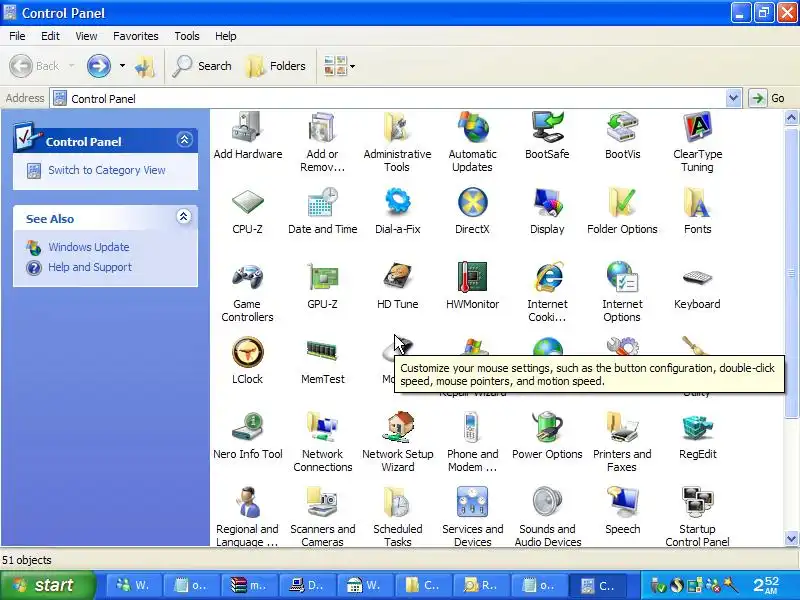Viewport: 800px width, 600px height.
Task: Click the Start button
Action: (x=47, y=585)
